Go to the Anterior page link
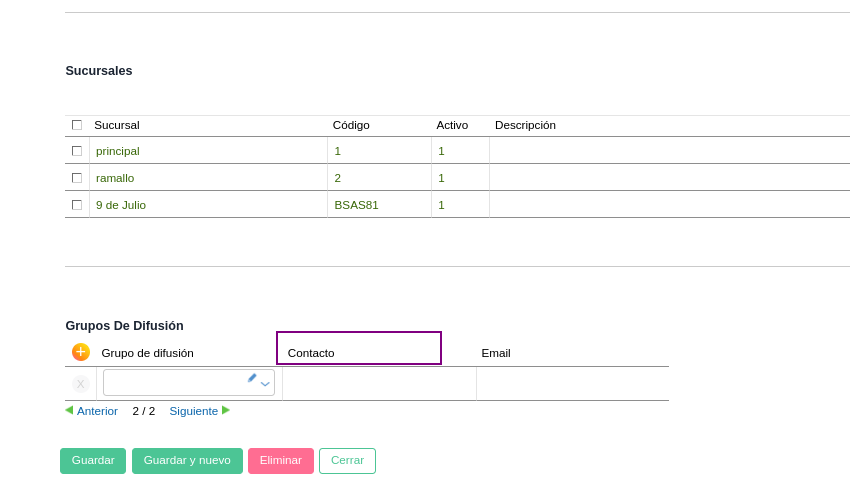 97,411
